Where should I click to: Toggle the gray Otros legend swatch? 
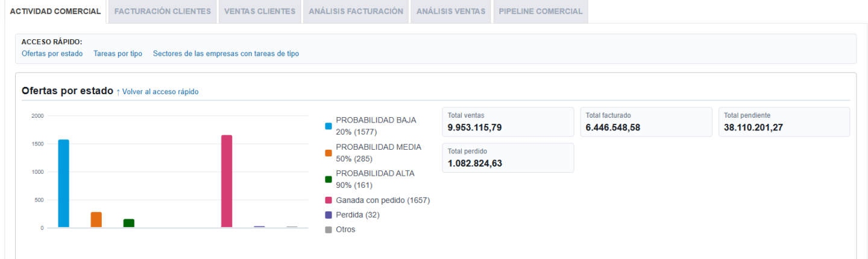[329, 229]
